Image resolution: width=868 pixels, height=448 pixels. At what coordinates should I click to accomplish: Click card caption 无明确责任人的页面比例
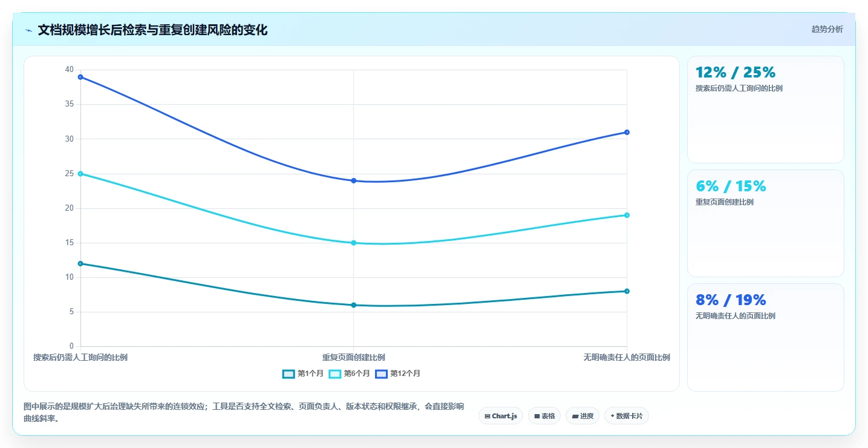(x=736, y=316)
